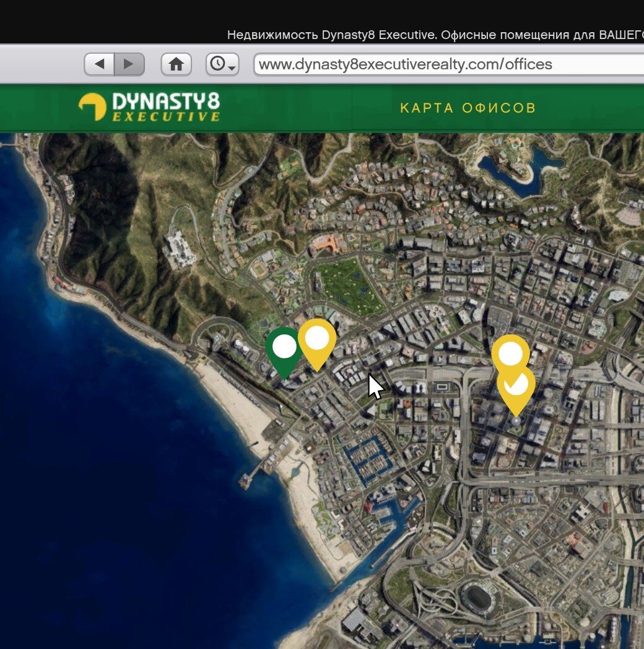Open the history clock dropdown
This screenshot has height=649, width=644.
pyautogui.click(x=222, y=64)
